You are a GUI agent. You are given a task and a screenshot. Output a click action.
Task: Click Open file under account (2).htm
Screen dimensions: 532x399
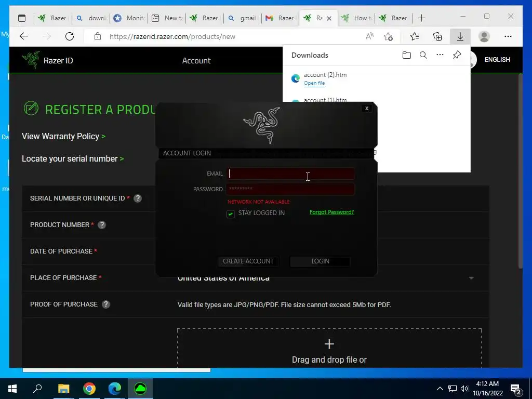tap(314, 83)
